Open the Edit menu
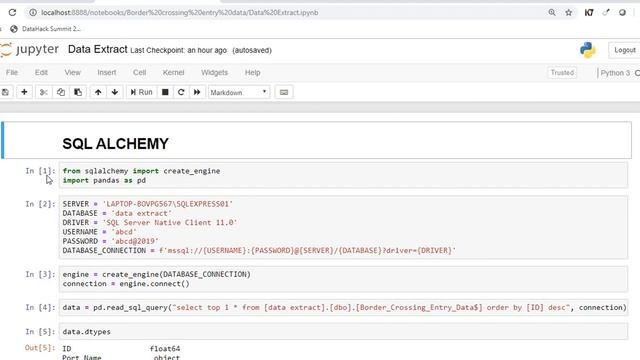The image size is (640, 360). click(x=41, y=73)
